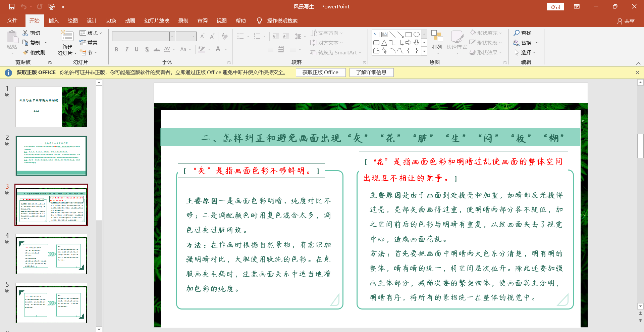This screenshot has height=332, width=644.
Task: Click the Arrange shapes icon
Action: coord(437,37)
